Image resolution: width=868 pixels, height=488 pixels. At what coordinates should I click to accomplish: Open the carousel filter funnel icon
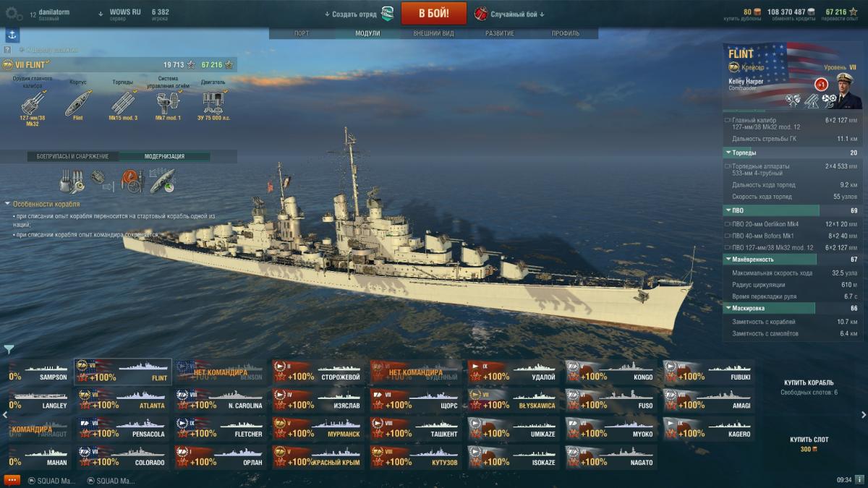pyautogui.click(x=9, y=349)
